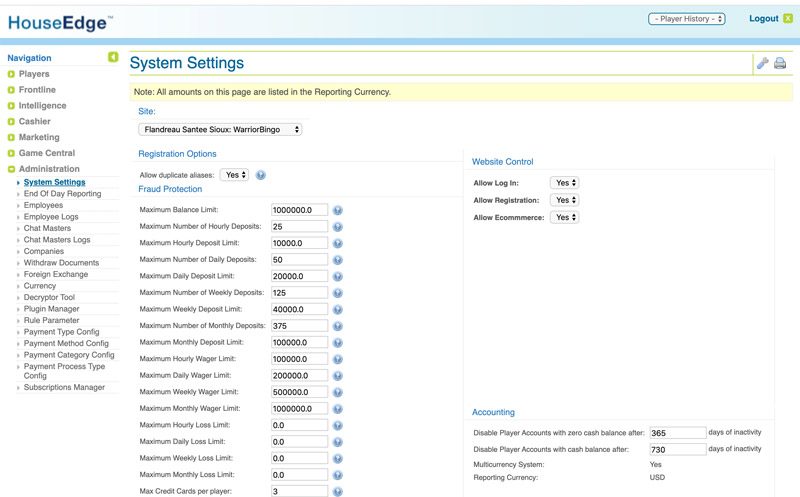This screenshot has width=800, height=497.
Task: Open help icon for Maximum Daily Wager Limit
Action: pyautogui.click(x=337, y=376)
